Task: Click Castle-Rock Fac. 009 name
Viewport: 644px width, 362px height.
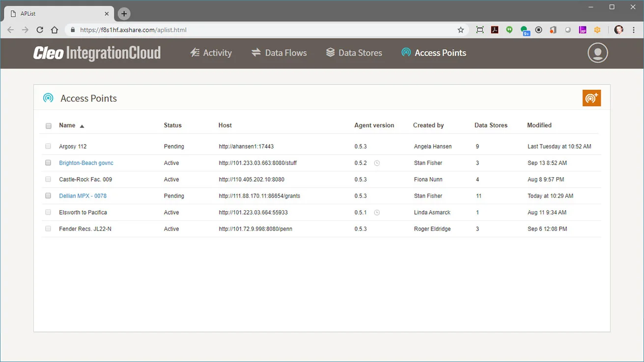Action: (85, 179)
